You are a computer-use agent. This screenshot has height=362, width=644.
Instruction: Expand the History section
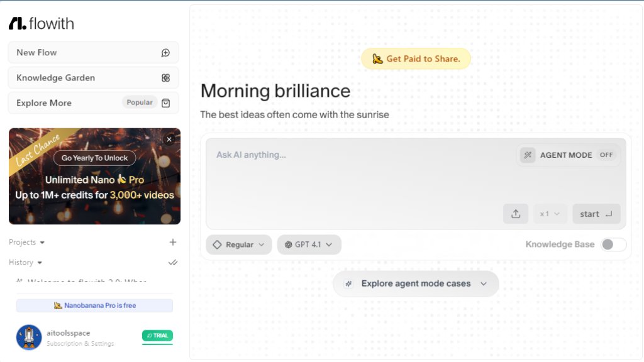pyautogui.click(x=25, y=262)
